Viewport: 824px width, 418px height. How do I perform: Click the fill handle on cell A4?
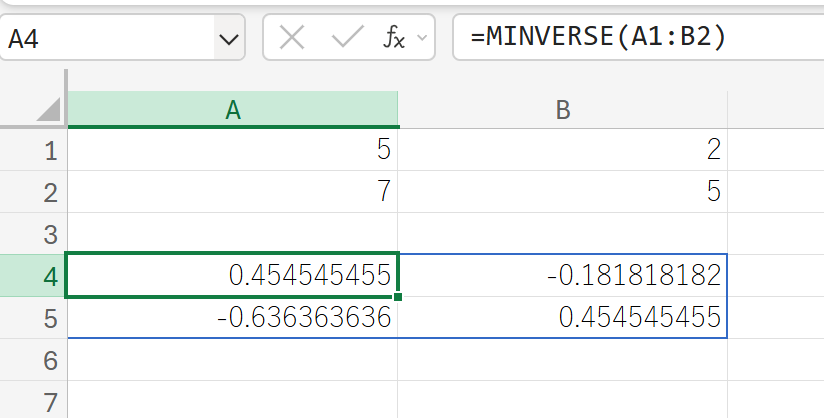pyautogui.click(x=399, y=297)
